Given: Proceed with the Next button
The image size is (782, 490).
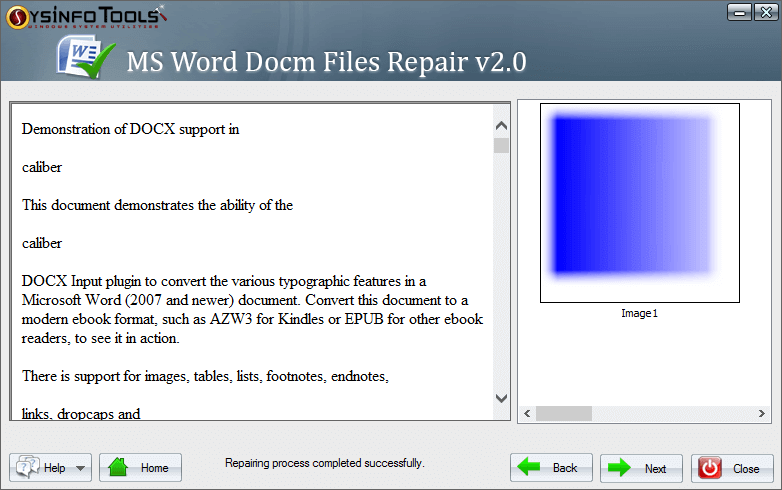Looking at the screenshot, I should (x=641, y=468).
